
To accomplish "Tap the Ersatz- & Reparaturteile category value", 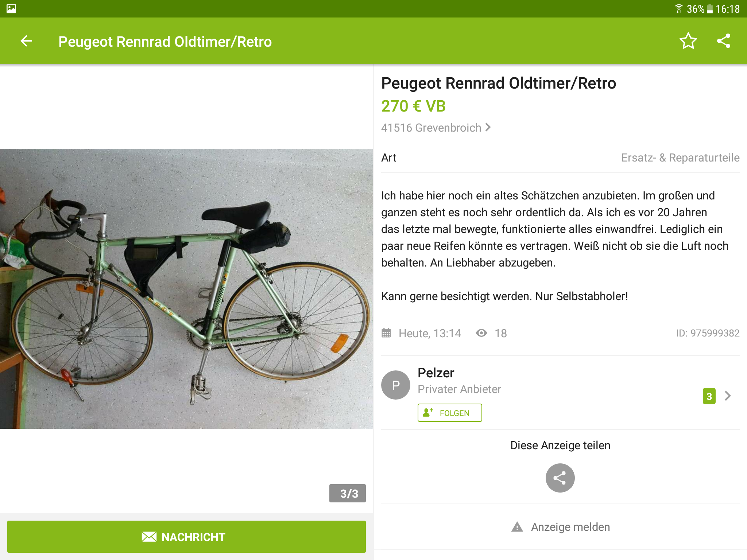I will tap(680, 157).
